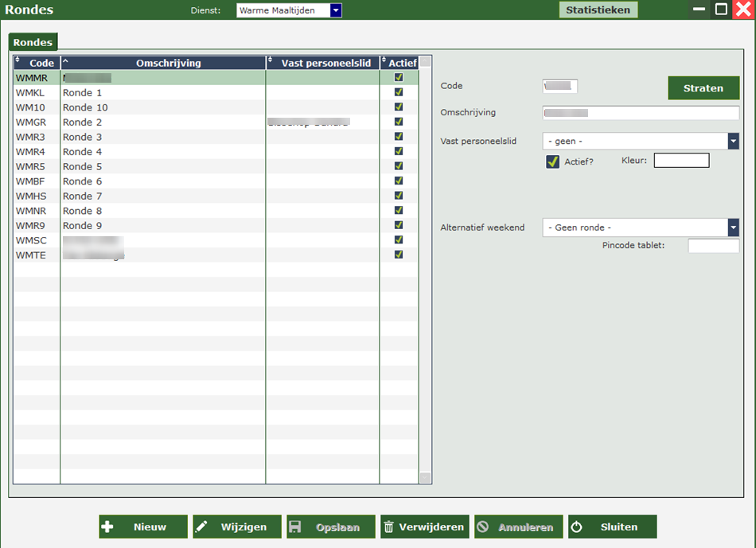Click the plus icon on Nieuw button
Screen dimensions: 756x548
[108, 527]
